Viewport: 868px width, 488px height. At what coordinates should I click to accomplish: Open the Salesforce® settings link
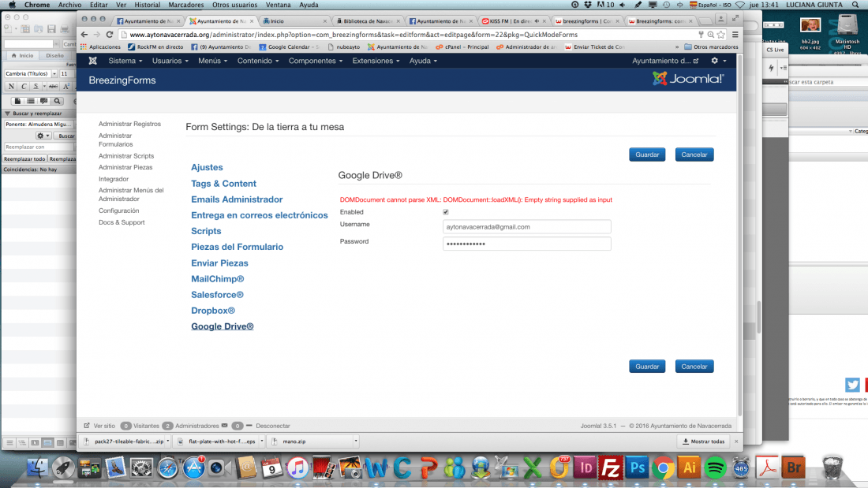[x=218, y=295]
